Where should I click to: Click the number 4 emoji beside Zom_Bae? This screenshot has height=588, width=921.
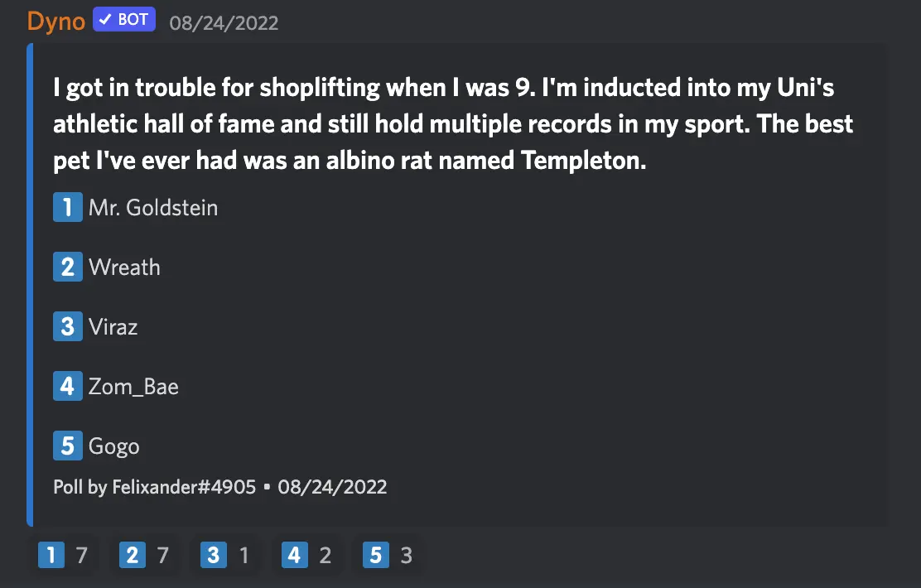(67, 386)
